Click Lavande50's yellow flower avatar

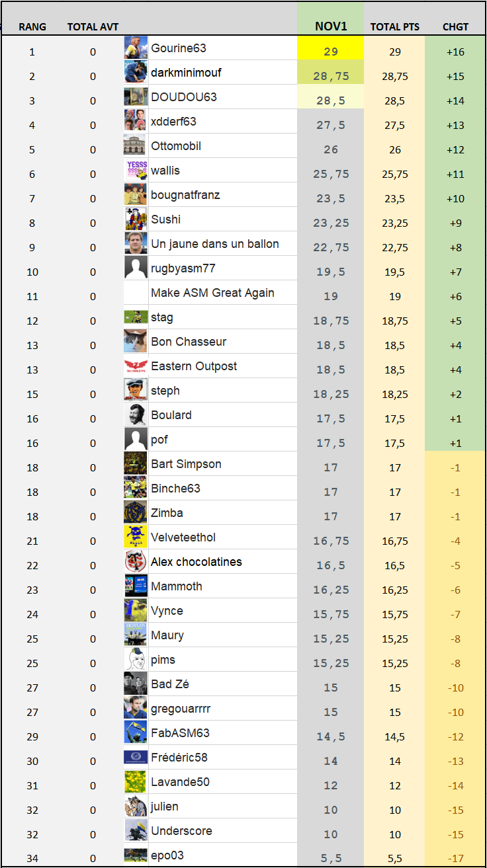tap(136, 782)
